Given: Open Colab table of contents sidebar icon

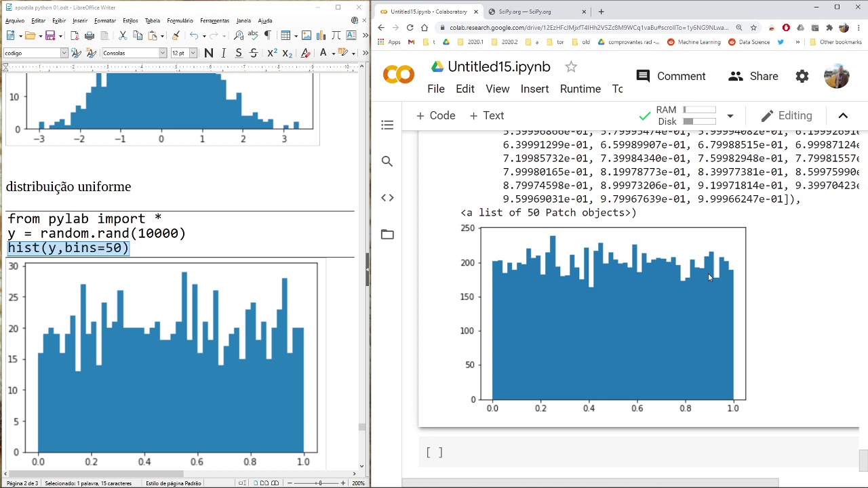Looking at the screenshot, I should (387, 125).
